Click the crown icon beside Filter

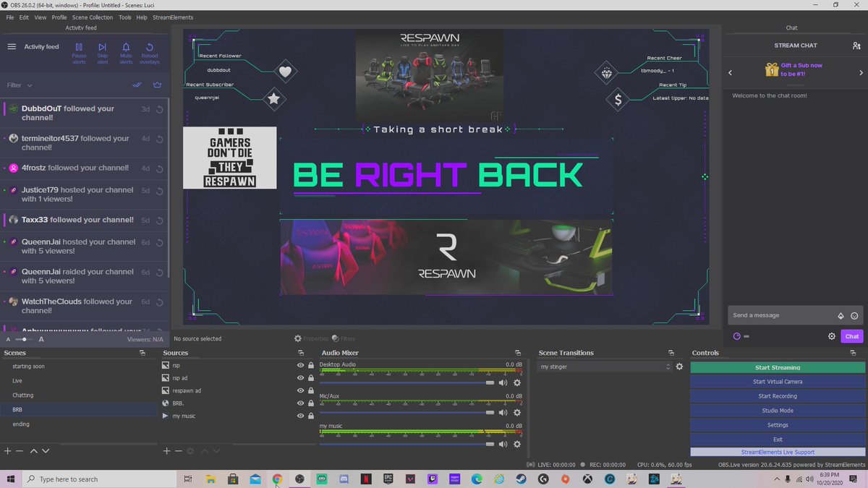point(157,85)
